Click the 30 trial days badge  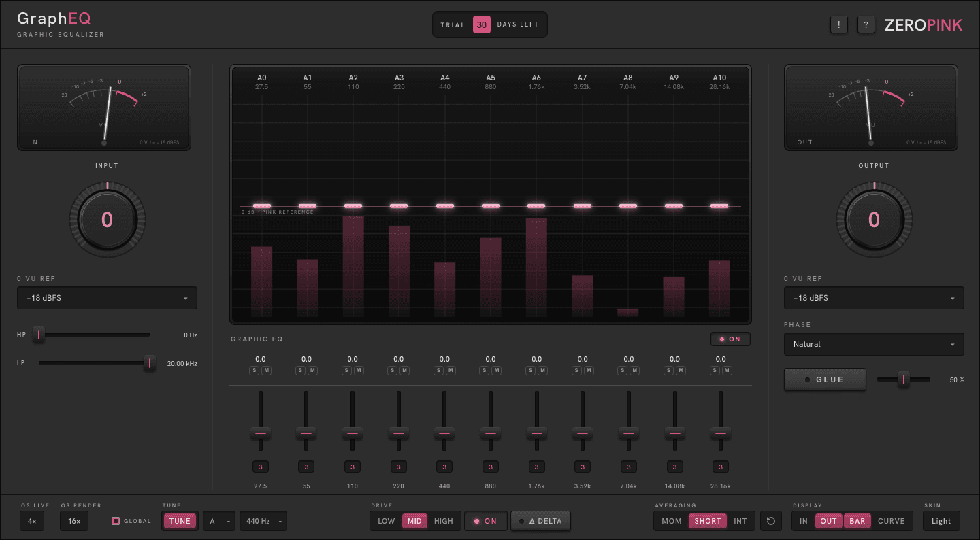pos(482,24)
